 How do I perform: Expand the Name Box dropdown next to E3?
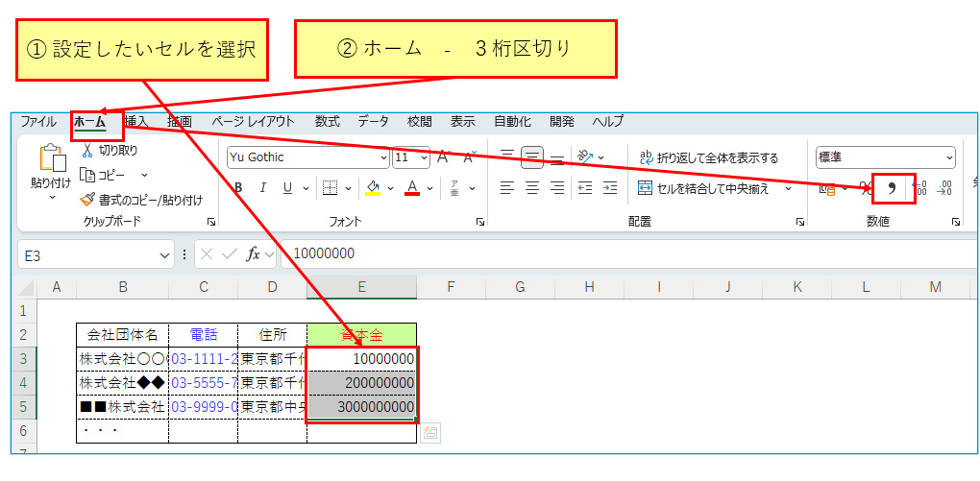point(164,254)
